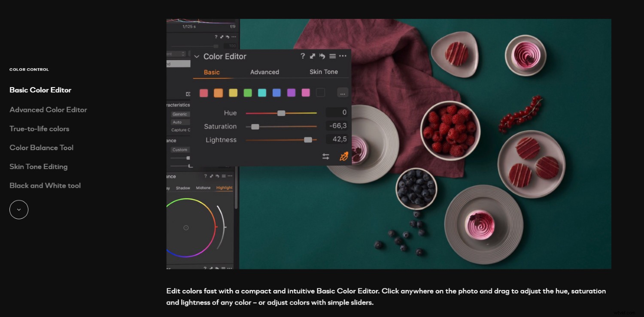Collapse the Color Editor panel
This screenshot has height=317, width=644.
[x=197, y=56]
